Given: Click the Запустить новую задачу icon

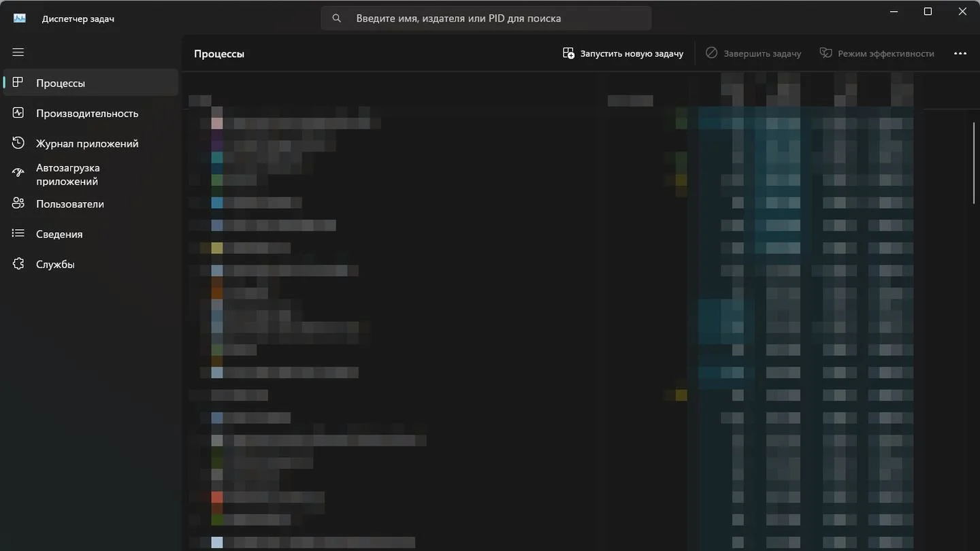Looking at the screenshot, I should click(x=568, y=53).
